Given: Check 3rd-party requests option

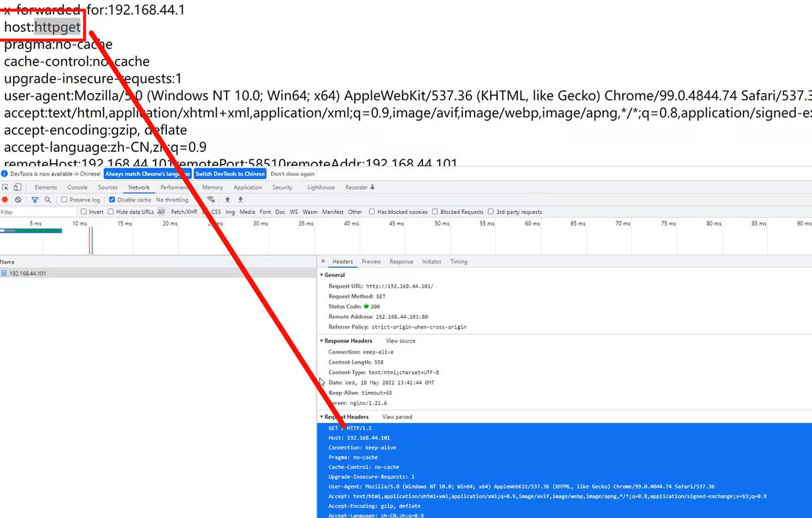Looking at the screenshot, I should [x=491, y=212].
